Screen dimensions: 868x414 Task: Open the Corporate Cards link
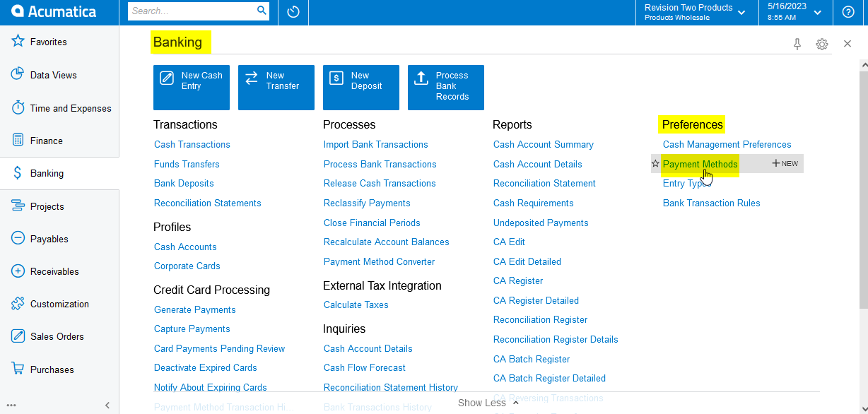(x=187, y=266)
